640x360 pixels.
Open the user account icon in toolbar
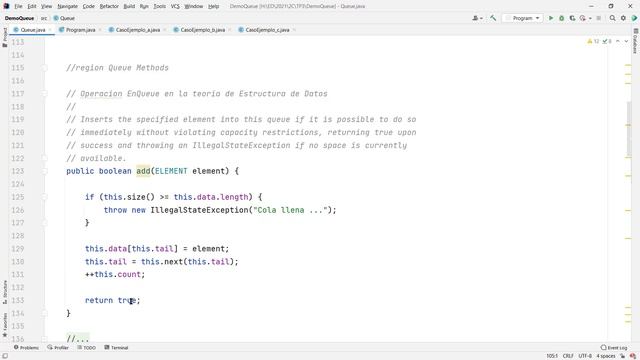click(475, 18)
